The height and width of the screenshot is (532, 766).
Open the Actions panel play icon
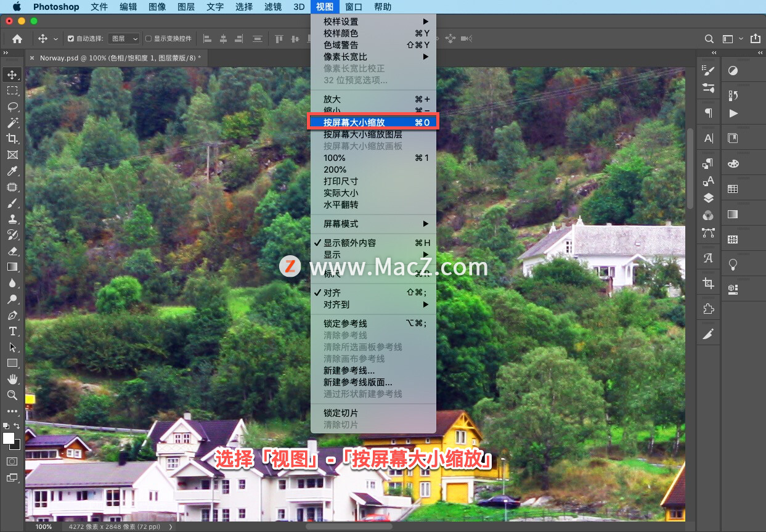[x=733, y=113]
